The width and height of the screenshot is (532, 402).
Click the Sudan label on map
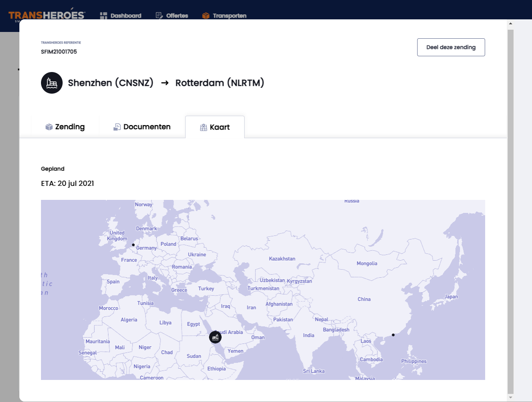(194, 356)
